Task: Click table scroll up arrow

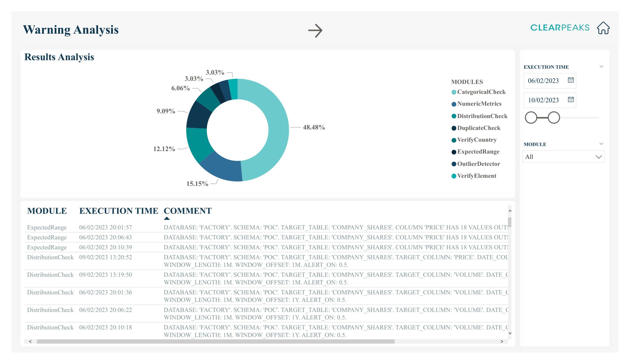Action: [510, 211]
